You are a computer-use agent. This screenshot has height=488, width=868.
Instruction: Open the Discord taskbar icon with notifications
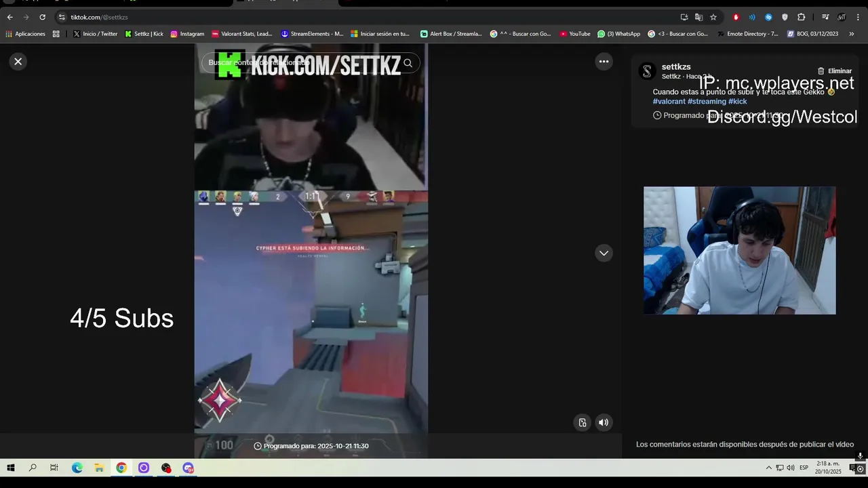pyautogui.click(x=189, y=468)
